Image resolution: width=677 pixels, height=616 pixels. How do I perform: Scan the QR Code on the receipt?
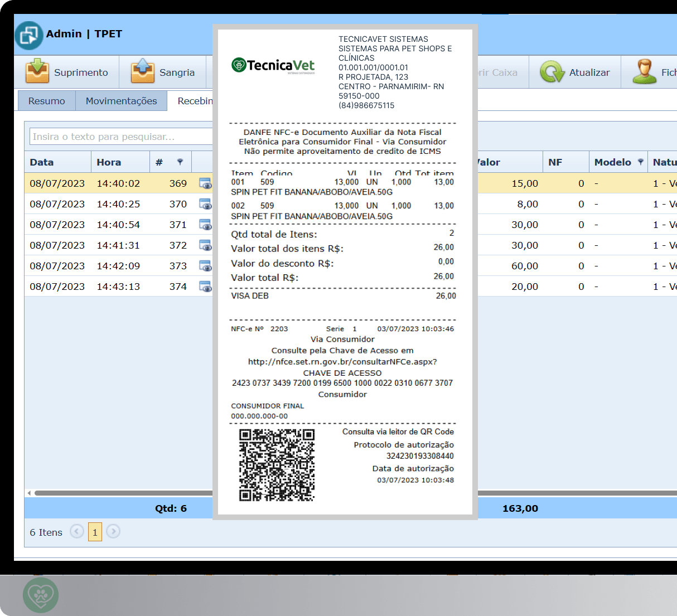click(277, 465)
